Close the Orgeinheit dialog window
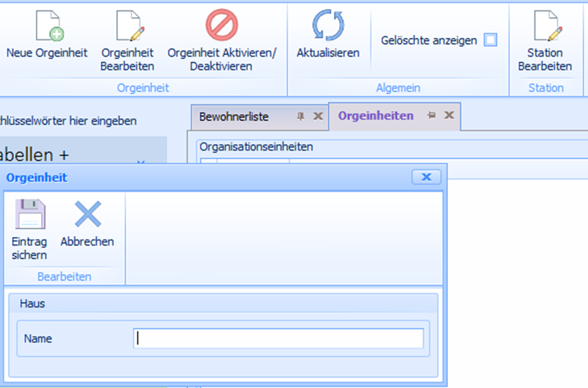588x388 pixels. click(426, 177)
